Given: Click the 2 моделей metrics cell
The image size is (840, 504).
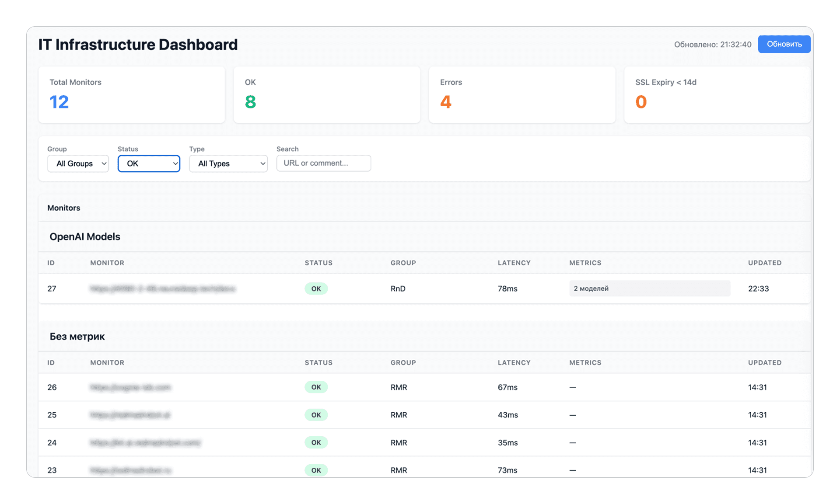Looking at the screenshot, I should click(x=650, y=288).
